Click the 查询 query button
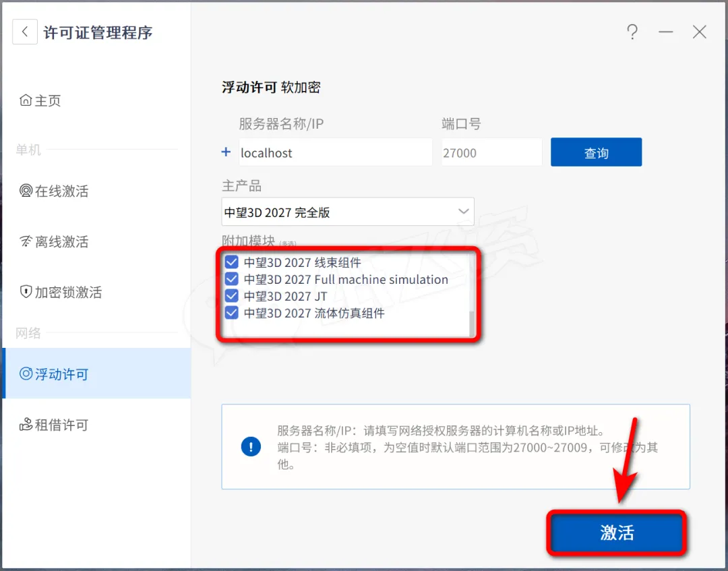The width and height of the screenshot is (728, 571). [596, 152]
